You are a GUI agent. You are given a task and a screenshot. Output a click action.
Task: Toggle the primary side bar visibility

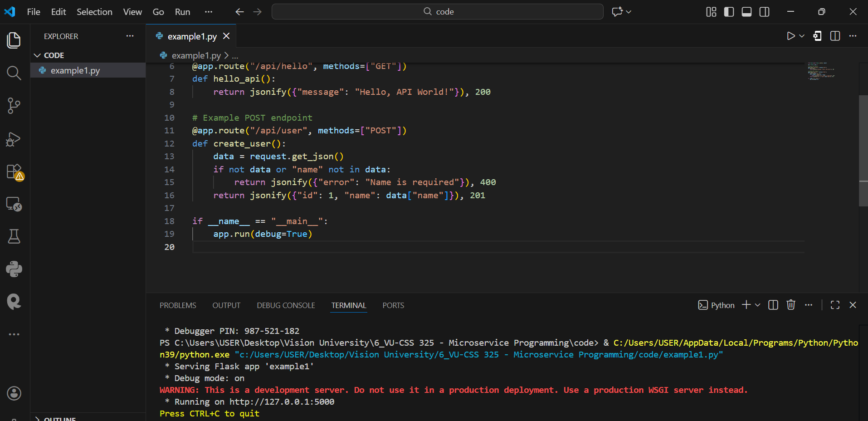click(x=729, y=12)
